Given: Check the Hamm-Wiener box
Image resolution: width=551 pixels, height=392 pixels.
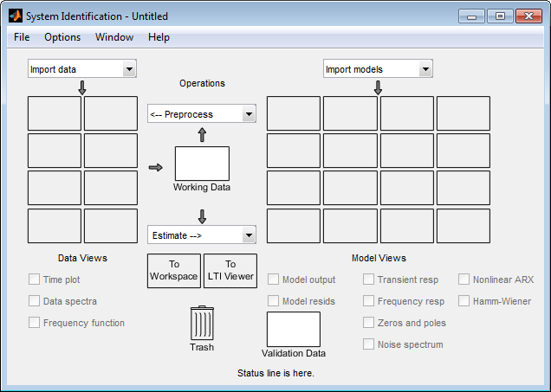Looking at the screenshot, I should point(463,301).
